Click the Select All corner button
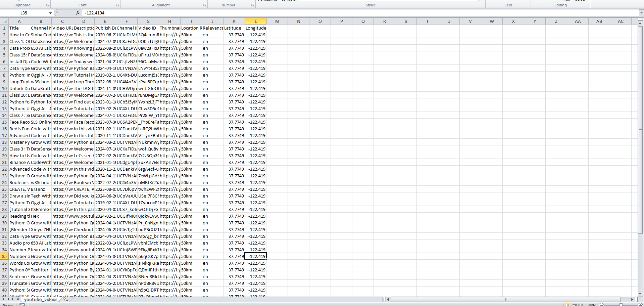Image resolution: width=644 pixels, height=306 pixels. coord(4,21)
